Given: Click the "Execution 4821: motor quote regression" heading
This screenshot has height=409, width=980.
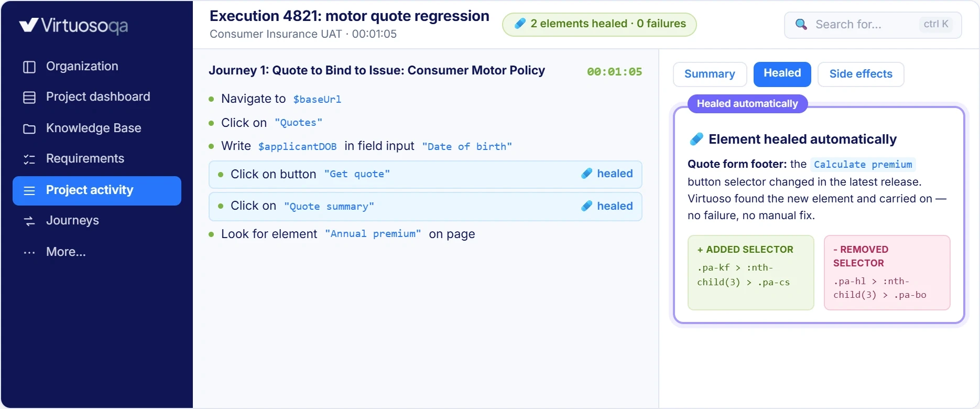Looking at the screenshot, I should pyautogui.click(x=350, y=16).
